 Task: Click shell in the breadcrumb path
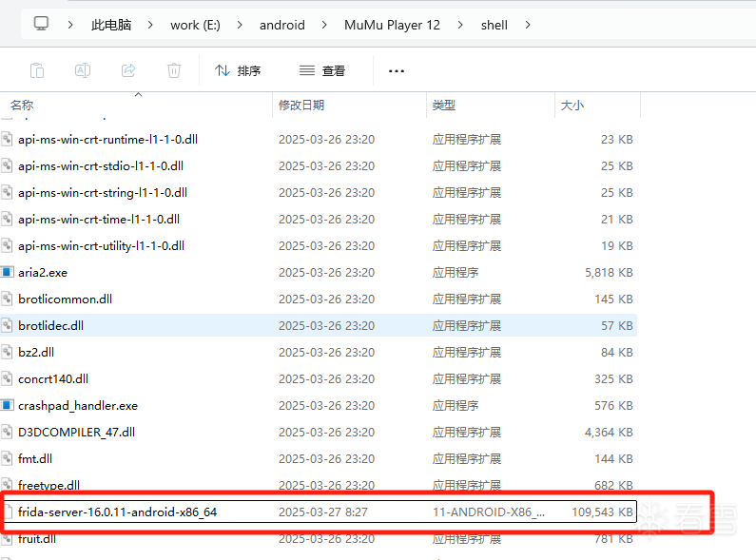[x=494, y=25]
